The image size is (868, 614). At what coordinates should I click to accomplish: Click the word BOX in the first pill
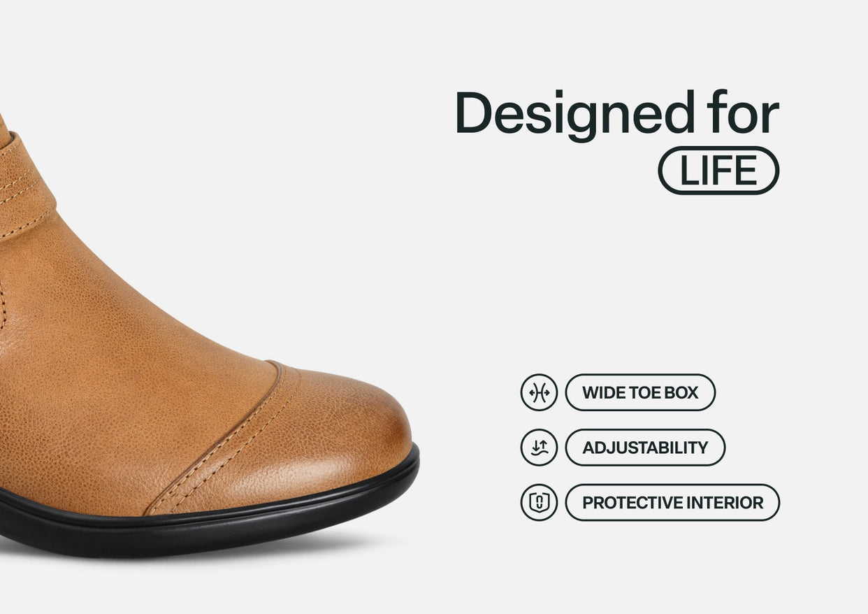681,392
